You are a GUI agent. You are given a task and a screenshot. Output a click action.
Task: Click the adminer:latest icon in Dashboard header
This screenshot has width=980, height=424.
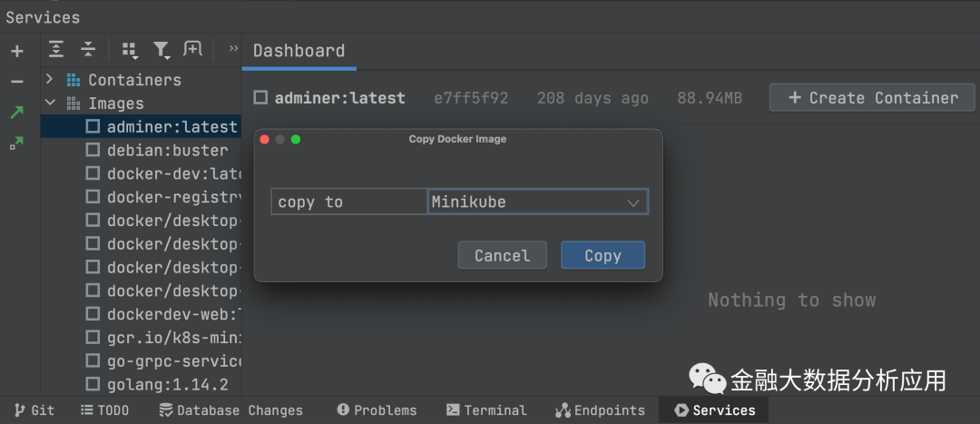(x=261, y=98)
